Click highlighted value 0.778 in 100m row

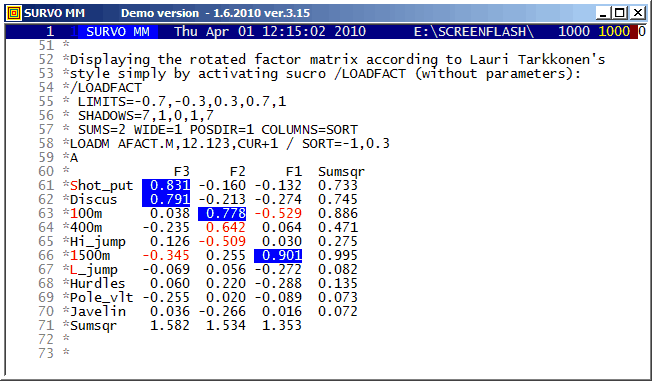point(222,214)
